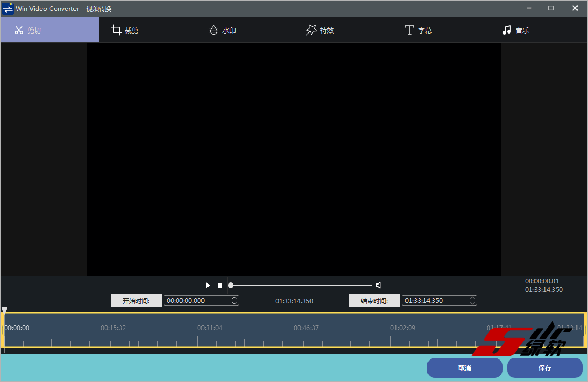This screenshot has height=382, width=588.
Task: Click the 结束时间 end time button
Action: [x=374, y=301]
